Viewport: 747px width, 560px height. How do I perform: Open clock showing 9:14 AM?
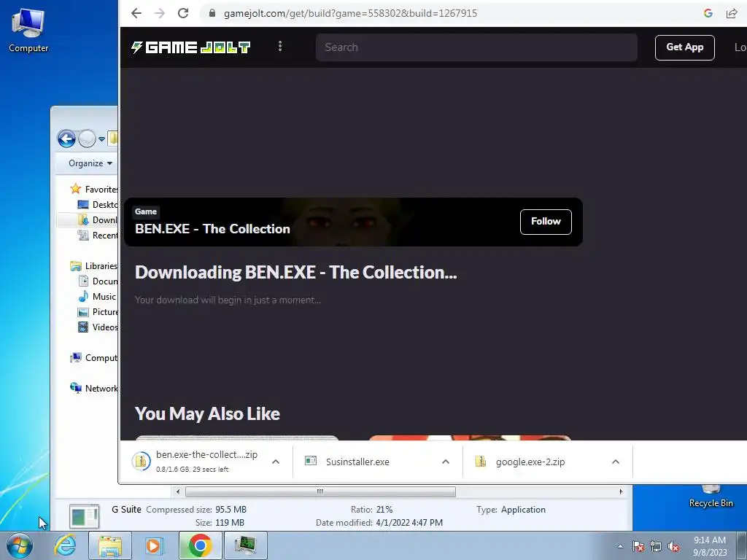[710, 545]
